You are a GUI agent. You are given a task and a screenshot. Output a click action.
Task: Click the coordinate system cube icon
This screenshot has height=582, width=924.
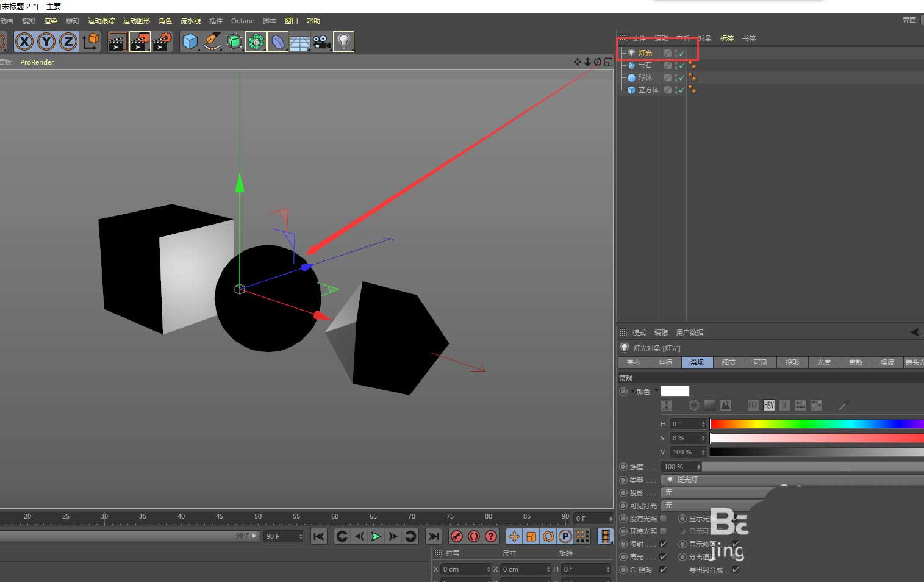click(91, 41)
